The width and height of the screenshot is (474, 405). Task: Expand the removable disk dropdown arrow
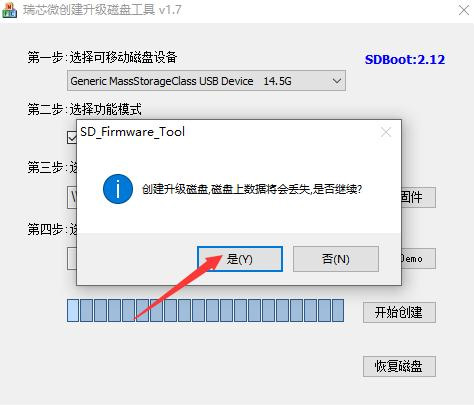[x=337, y=81]
